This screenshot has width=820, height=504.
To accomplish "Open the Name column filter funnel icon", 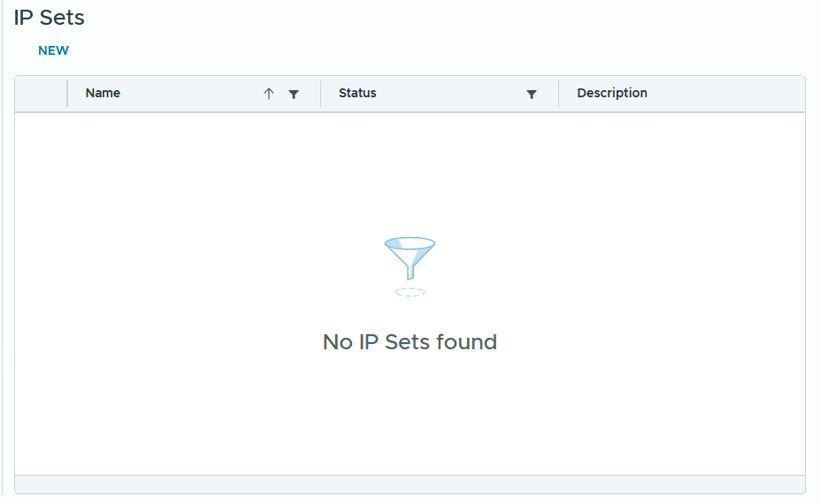I will [x=294, y=94].
